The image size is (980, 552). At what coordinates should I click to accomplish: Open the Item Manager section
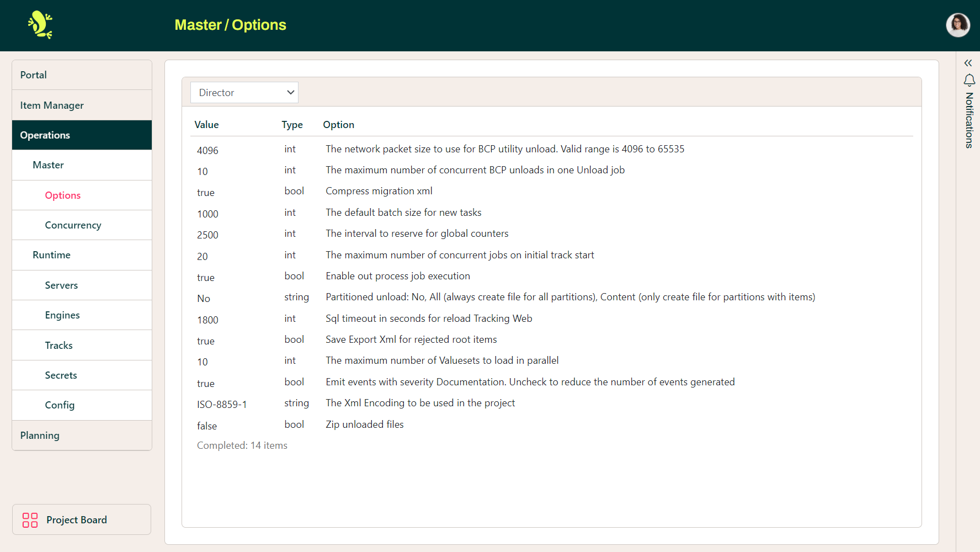coord(52,105)
